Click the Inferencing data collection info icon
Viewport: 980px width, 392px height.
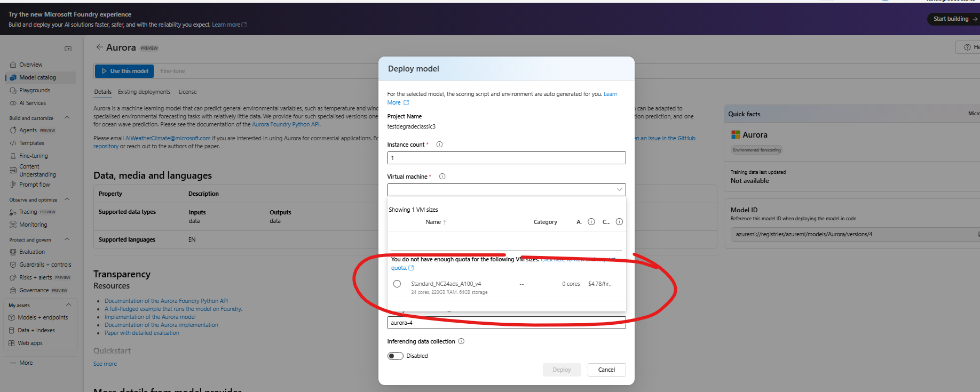coord(461,341)
